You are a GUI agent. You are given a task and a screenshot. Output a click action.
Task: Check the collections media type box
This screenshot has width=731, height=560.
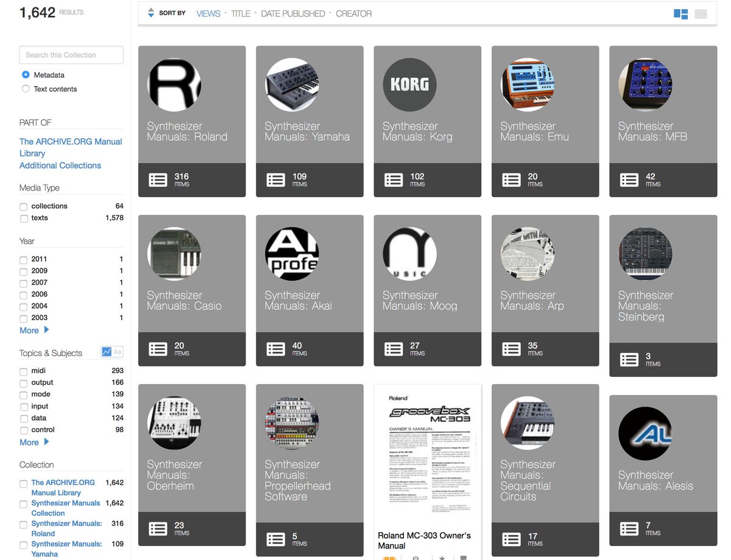(x=23, y=207)
